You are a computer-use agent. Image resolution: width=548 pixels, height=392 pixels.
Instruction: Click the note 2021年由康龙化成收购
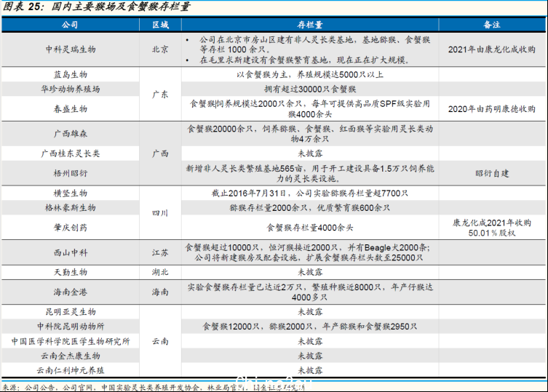[492, 49]
